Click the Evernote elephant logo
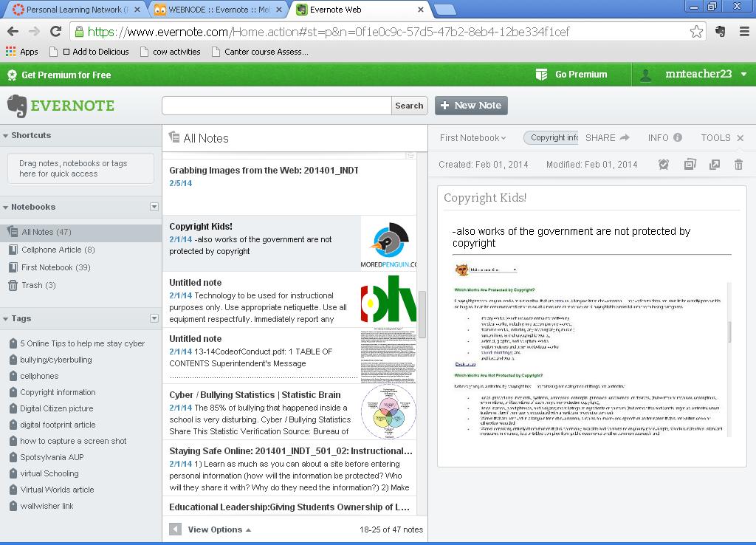The height and width of the screenshot is (545, 756). [18, 106]
